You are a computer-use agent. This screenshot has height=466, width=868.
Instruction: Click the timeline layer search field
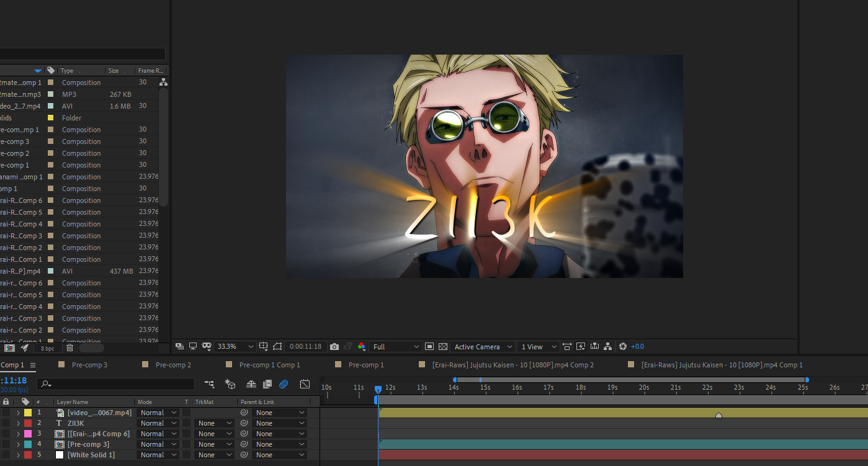[115, 384]
